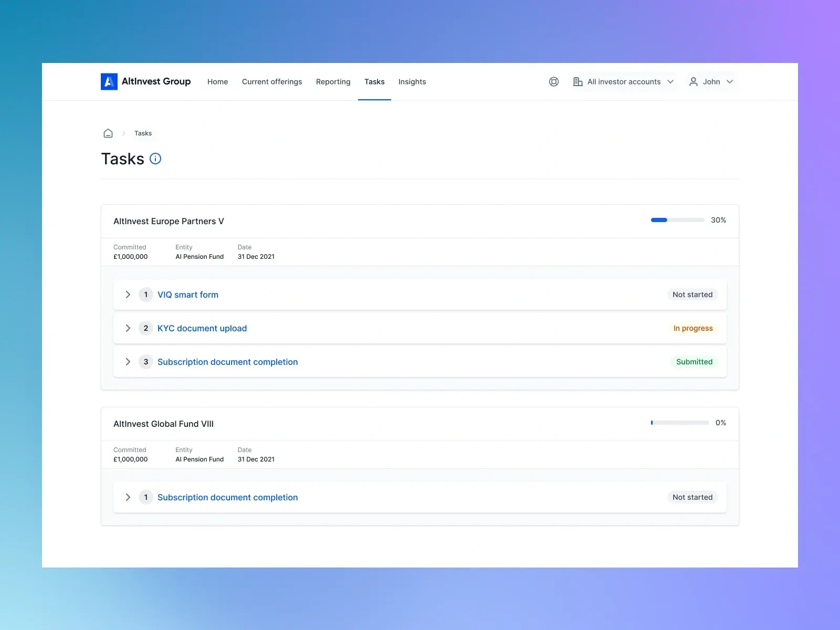This screenshot has width=840, height=630.
Task: Click the AltInvest Group logo
Action: 145,81
